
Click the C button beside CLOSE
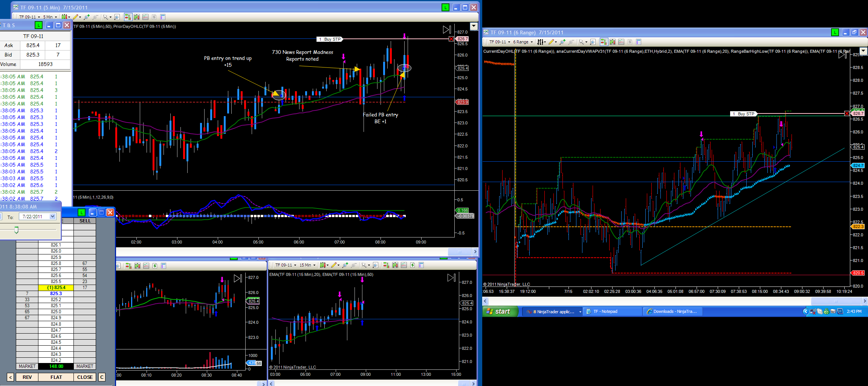coord(102,377)
